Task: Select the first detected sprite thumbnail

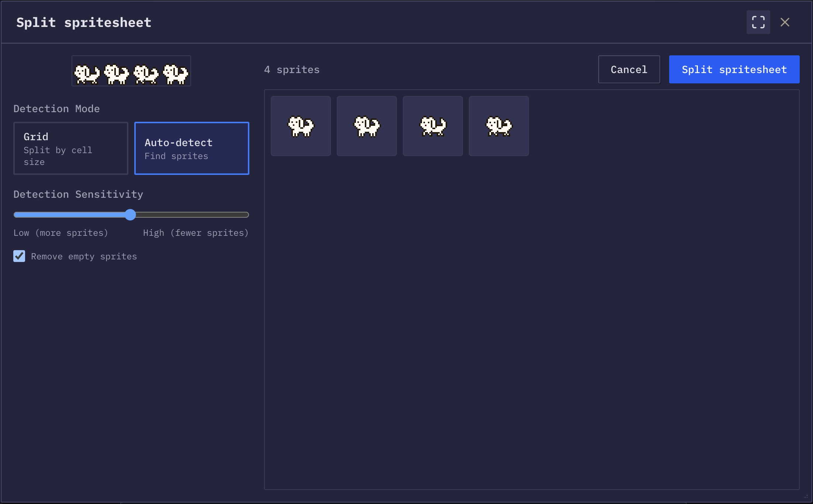Action: 301,126
